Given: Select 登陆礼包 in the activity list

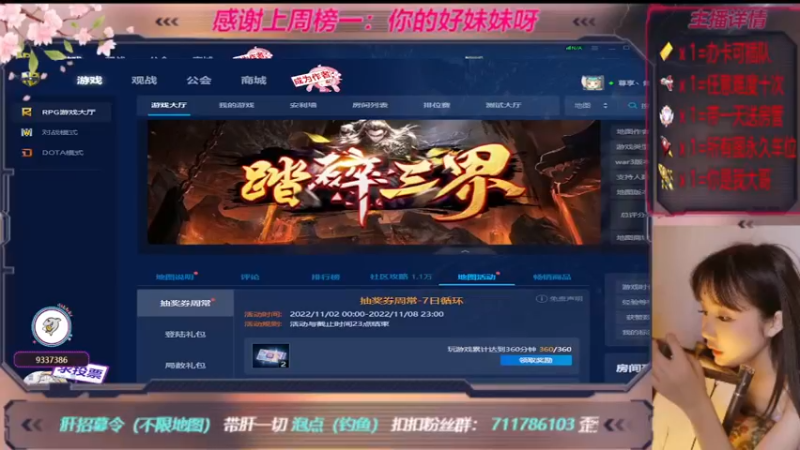Looking at the screenshot, I should (185, 334).
